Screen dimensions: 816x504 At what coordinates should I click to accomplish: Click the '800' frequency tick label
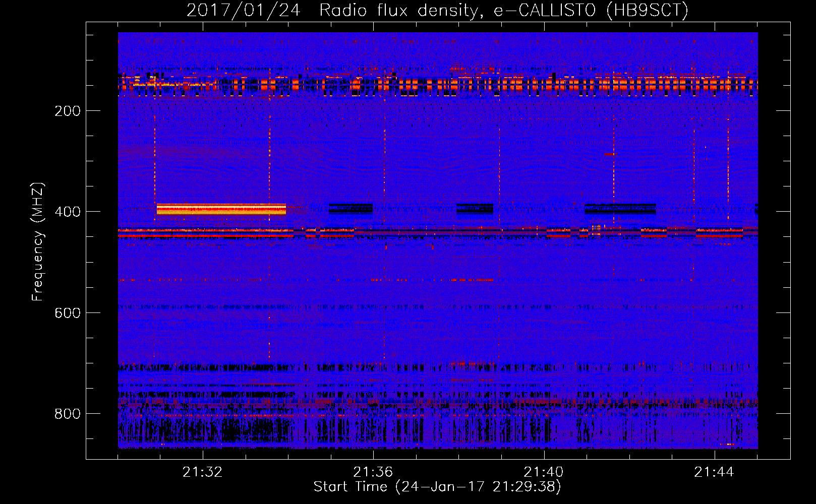pos(68,414)
